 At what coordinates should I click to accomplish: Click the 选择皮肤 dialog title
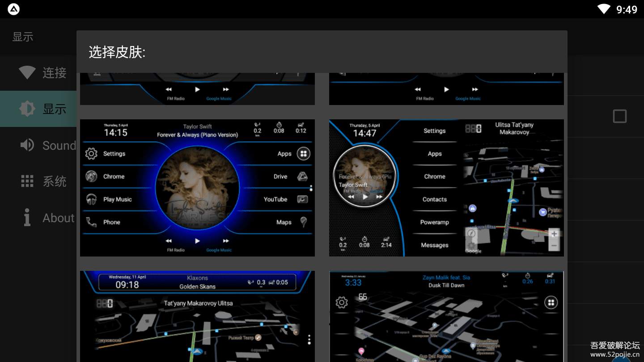tap(117, 52)
